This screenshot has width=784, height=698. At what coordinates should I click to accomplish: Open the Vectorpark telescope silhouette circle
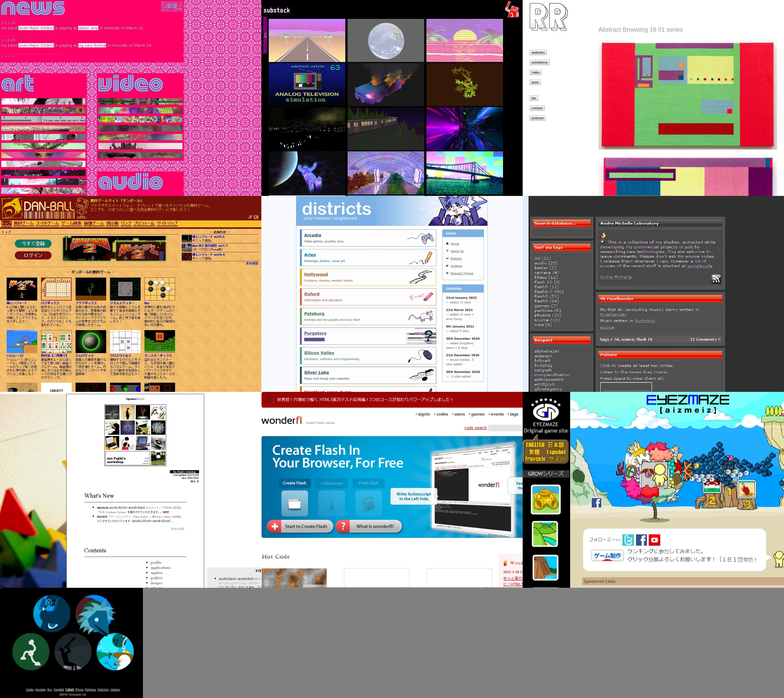73,652
